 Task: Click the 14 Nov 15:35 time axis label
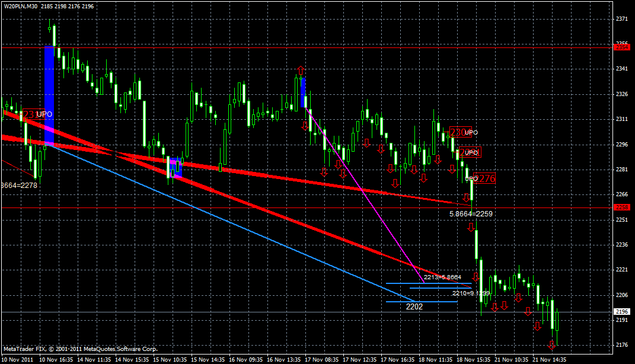(x=132, y=359)
